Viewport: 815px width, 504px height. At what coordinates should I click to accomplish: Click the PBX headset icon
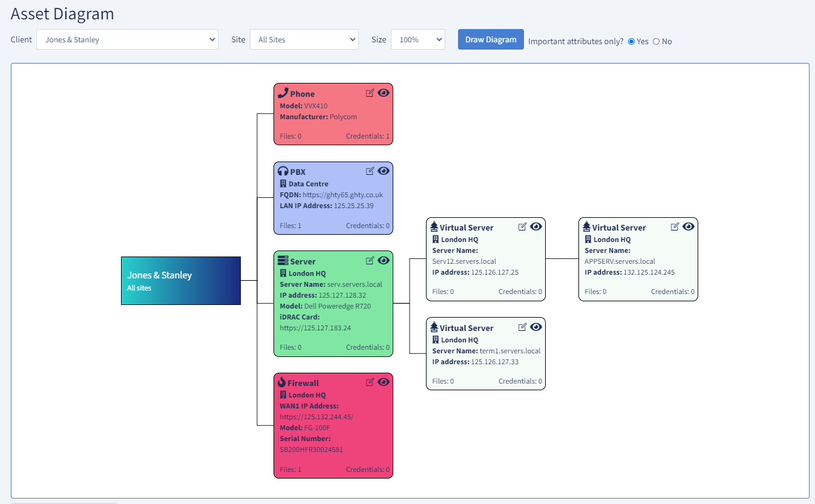[283, 171]
